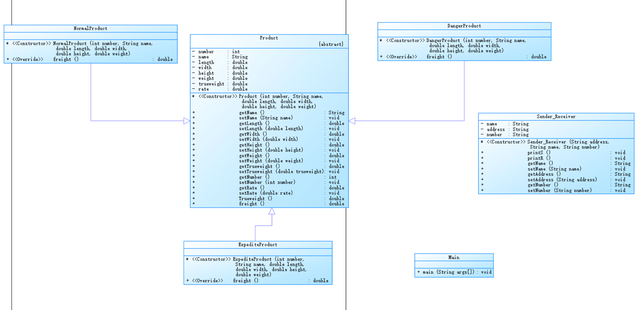Select the getTrueweight () operation
Image resolution: width=644 pixels, height=310 pixels.
click(259, 166)
